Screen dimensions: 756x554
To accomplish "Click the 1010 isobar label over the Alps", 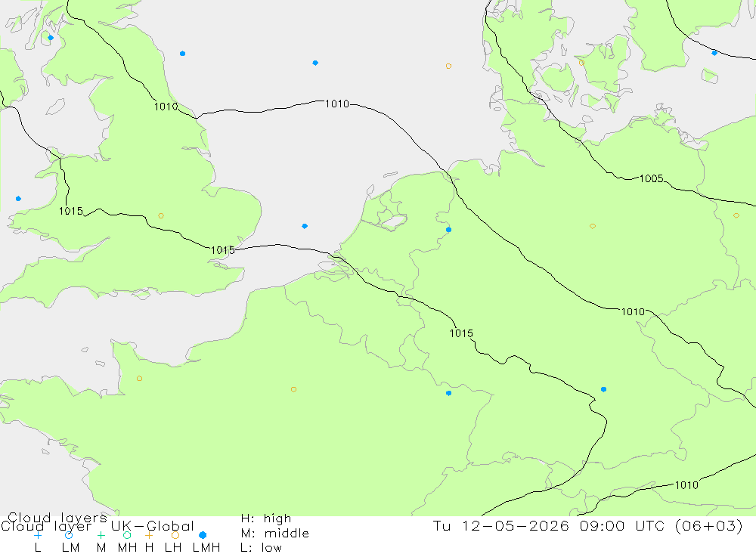I will [x=686, y=485].
